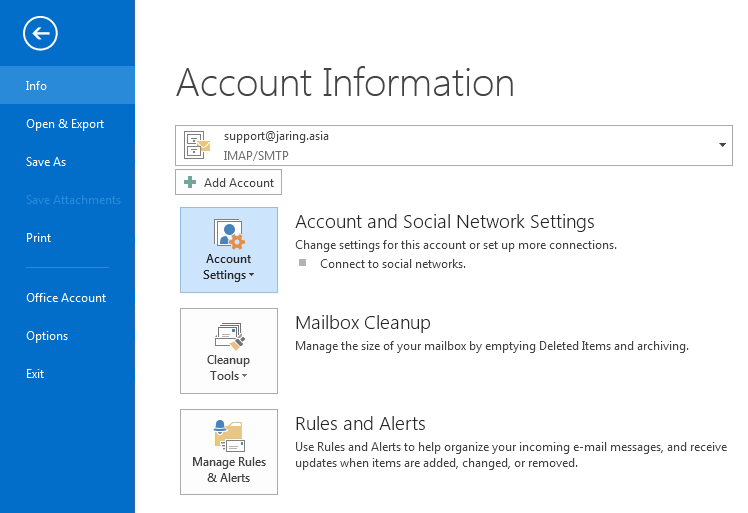Open the account selector dropdown arrow
The height and width of the screenshot is (513, 748).
[722, 145]
